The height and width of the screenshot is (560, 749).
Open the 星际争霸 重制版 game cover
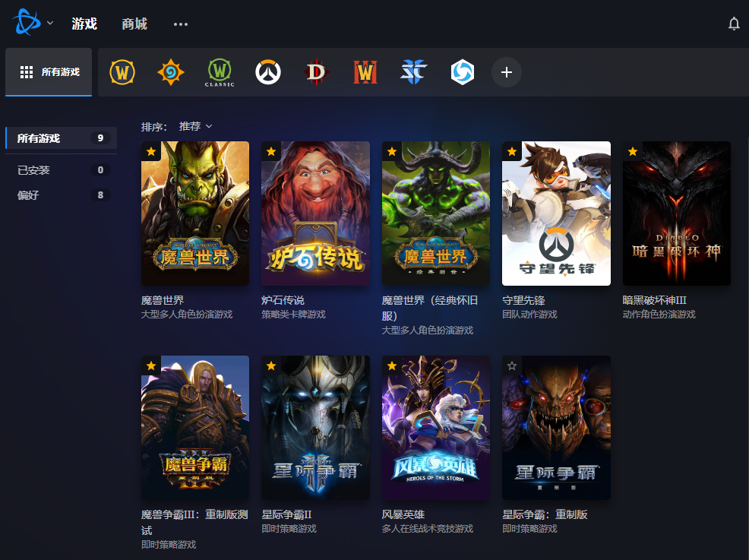click(557, 428)
